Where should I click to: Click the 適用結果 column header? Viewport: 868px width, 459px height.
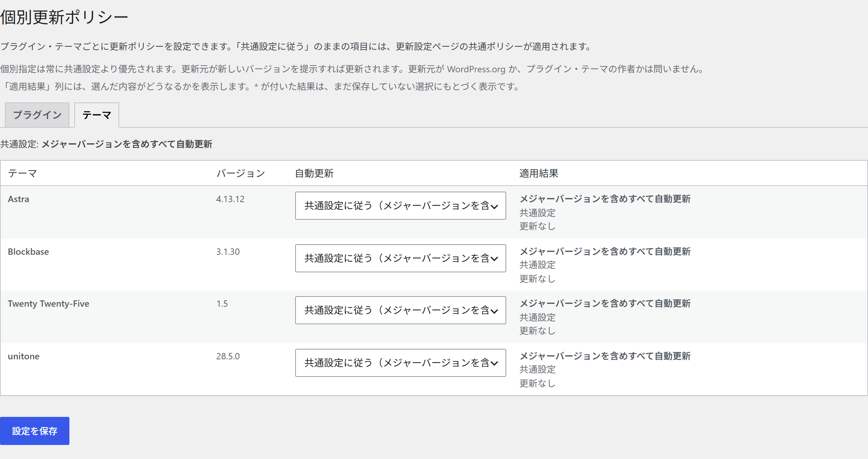click(x=539, y=173)
